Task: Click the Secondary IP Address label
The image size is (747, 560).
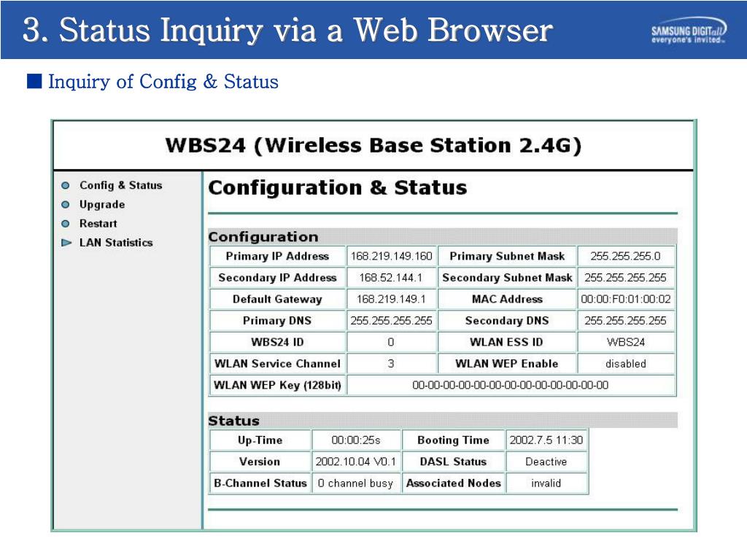Action: pyautogui.click(x=277, y=278)
